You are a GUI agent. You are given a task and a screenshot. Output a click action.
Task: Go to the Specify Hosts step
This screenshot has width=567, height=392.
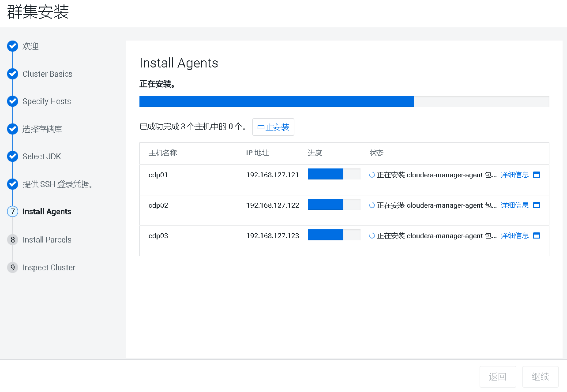click(47, 101)
